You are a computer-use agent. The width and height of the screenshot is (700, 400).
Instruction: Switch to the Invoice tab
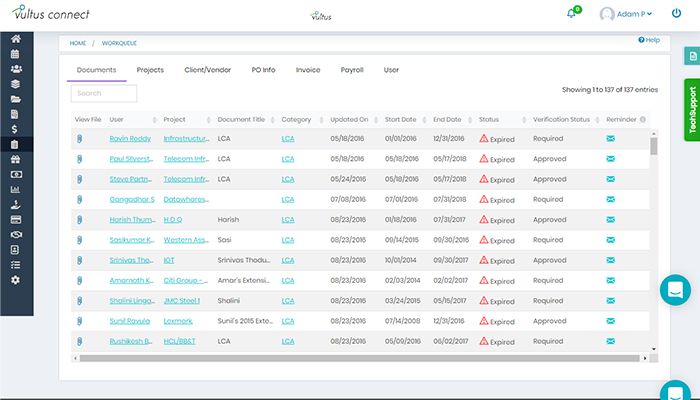pos(308,70)
